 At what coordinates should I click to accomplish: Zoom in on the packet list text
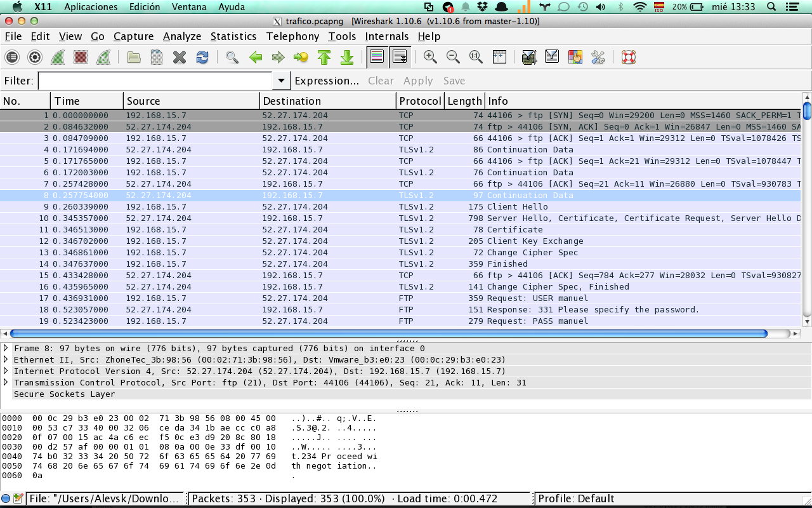430,57
